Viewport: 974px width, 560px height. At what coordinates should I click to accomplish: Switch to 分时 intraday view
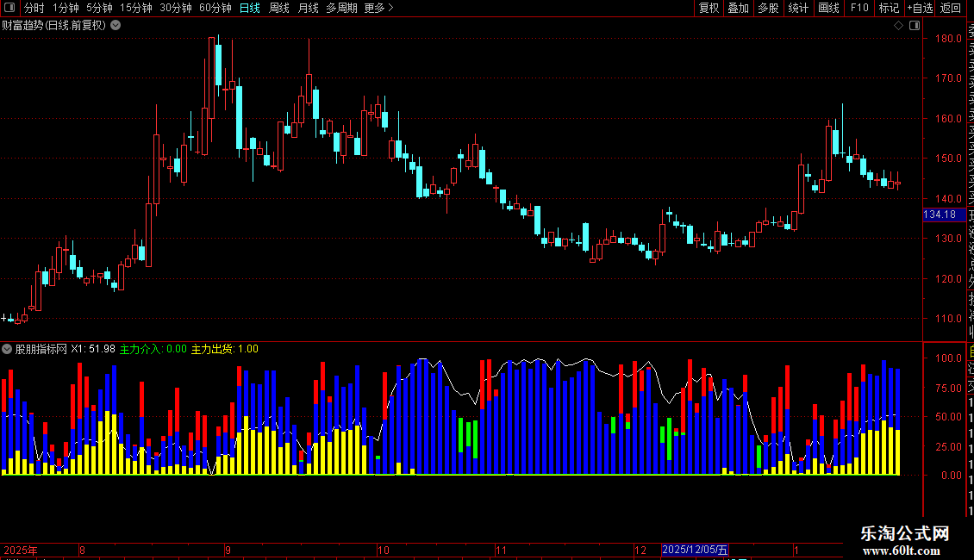tap(34, 8)
